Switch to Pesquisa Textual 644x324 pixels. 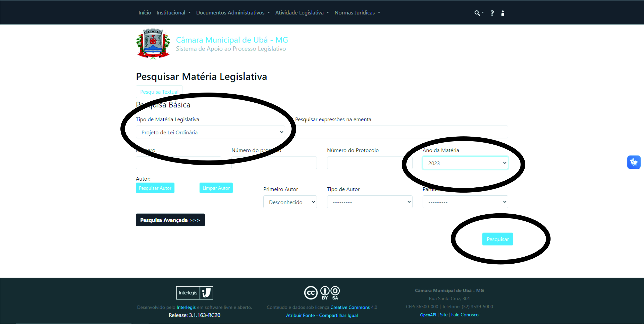[159, 91]
